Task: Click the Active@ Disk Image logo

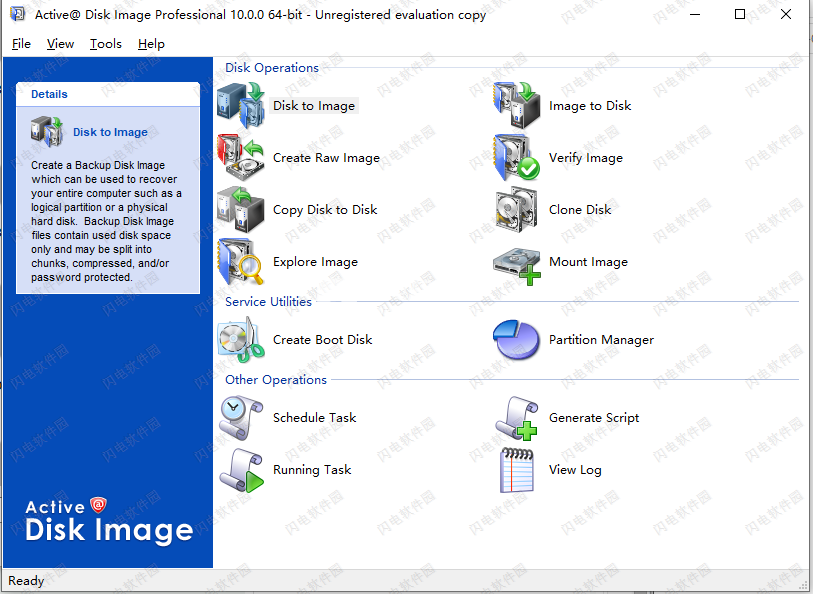Action: coord(109,520)
